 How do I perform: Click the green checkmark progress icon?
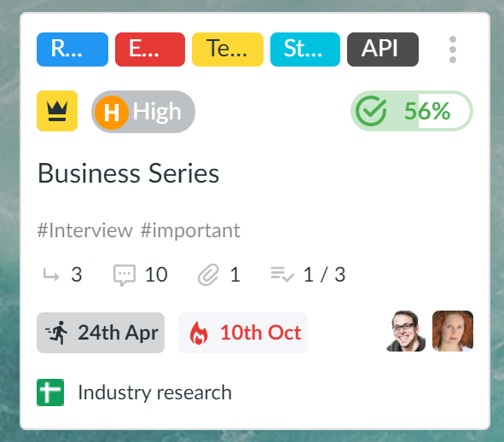[x=371, y=111]
